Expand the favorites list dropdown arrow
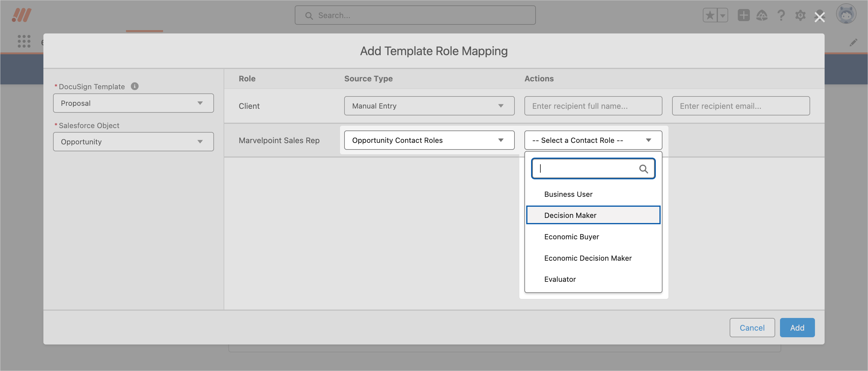 722,15
